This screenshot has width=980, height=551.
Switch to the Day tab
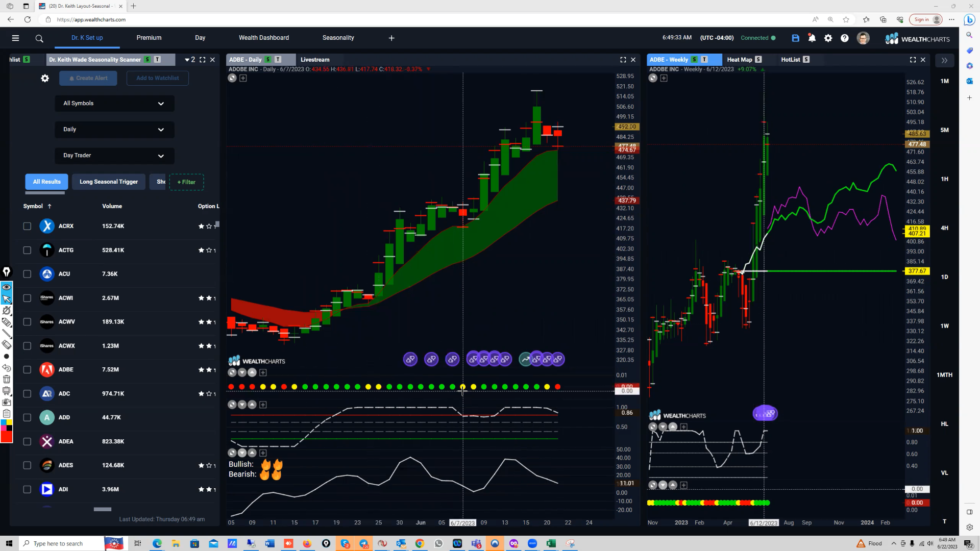pos(200,38)
